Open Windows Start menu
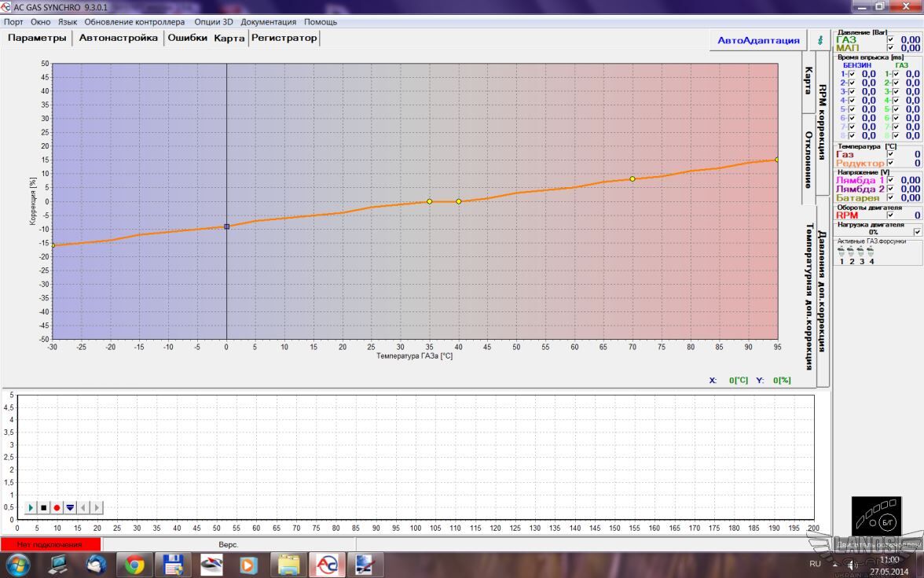924x578 pixels. (x=16, y=565)
